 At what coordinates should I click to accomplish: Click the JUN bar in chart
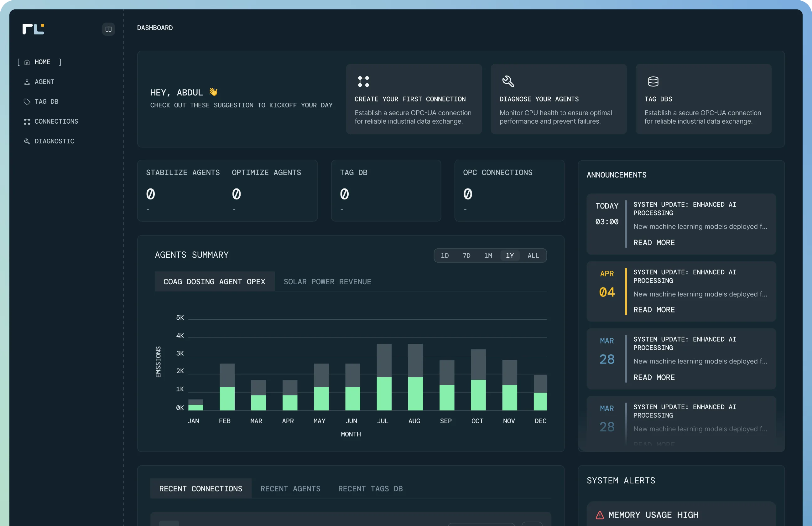(353, 387)
